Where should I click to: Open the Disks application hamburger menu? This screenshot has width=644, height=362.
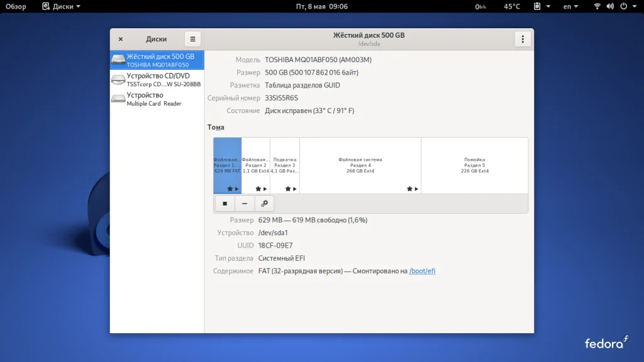[x=192, y=39]
